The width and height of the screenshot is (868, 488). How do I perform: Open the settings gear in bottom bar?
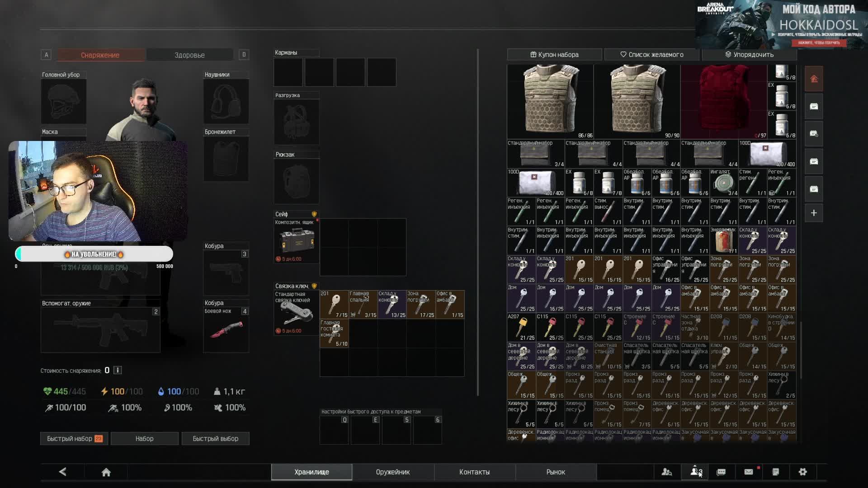pos(802,472)
